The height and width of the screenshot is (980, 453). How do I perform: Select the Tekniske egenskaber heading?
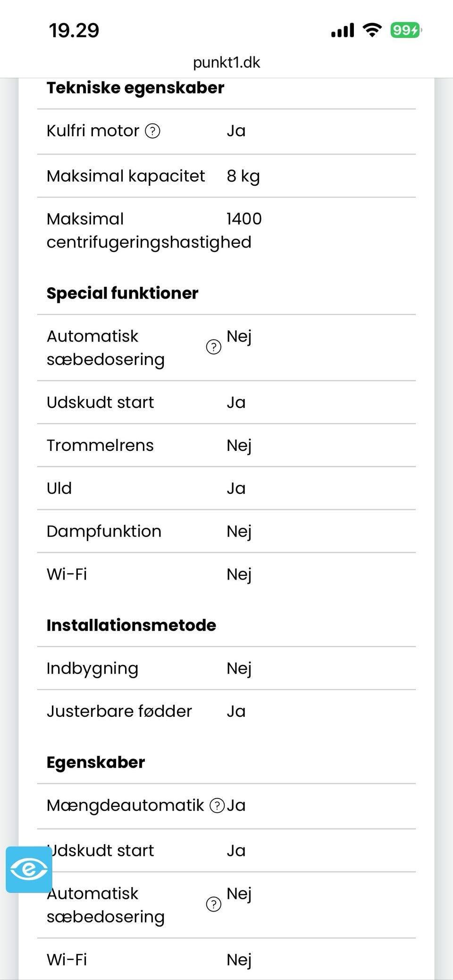(135, 88)
